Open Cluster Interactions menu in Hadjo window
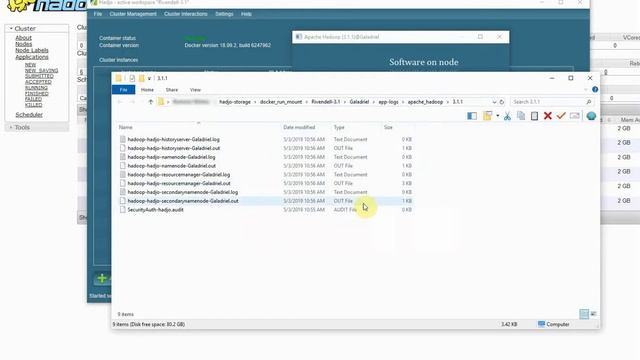The image size is (640, 360). coord(186,14)
